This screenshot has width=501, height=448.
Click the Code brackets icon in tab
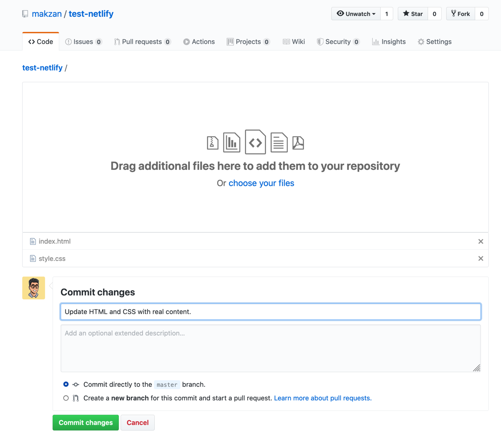tap(32, 42)
